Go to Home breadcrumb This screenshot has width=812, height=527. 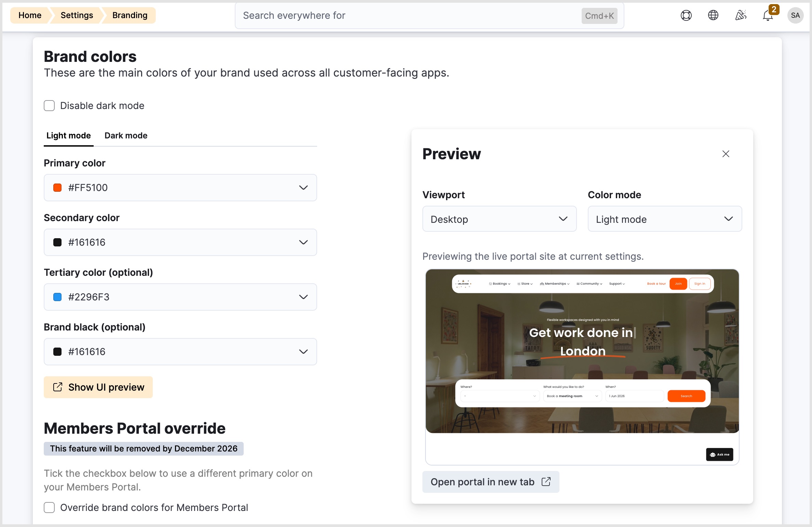[30, 15]
